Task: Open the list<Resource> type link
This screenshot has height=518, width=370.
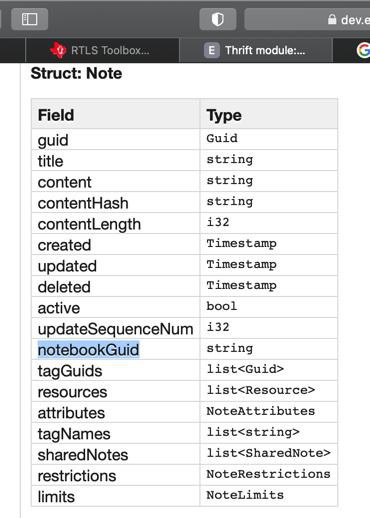Action: click(261, 390)
